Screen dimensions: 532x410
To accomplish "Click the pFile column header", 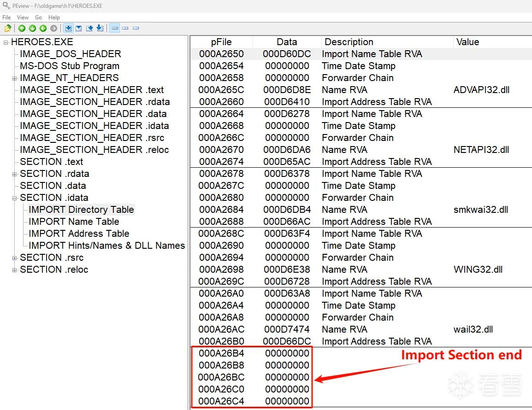I will pos(221,42).
